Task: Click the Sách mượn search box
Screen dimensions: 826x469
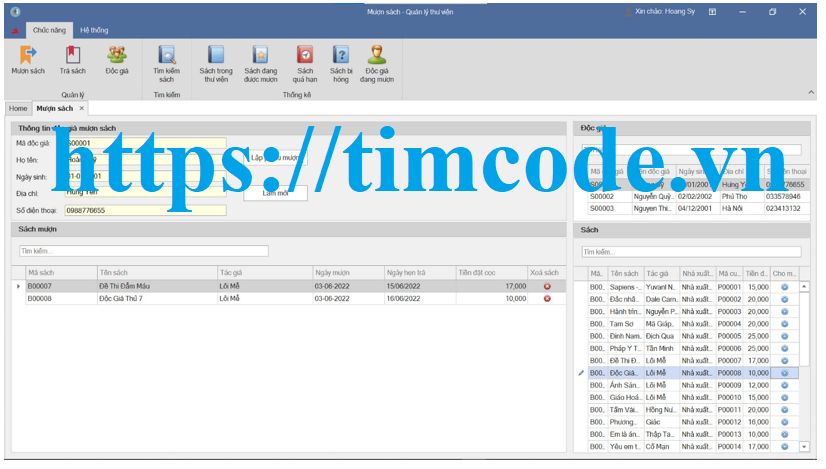Action: 144,251
